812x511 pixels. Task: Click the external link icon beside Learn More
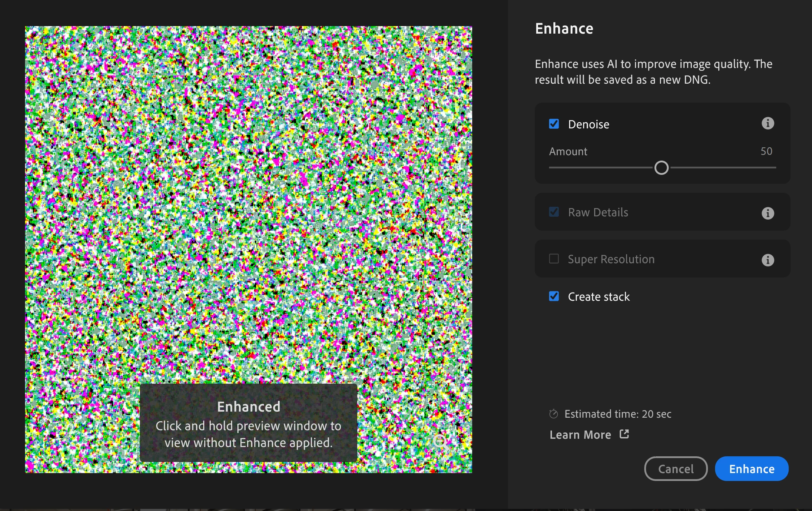coord(624,434)
